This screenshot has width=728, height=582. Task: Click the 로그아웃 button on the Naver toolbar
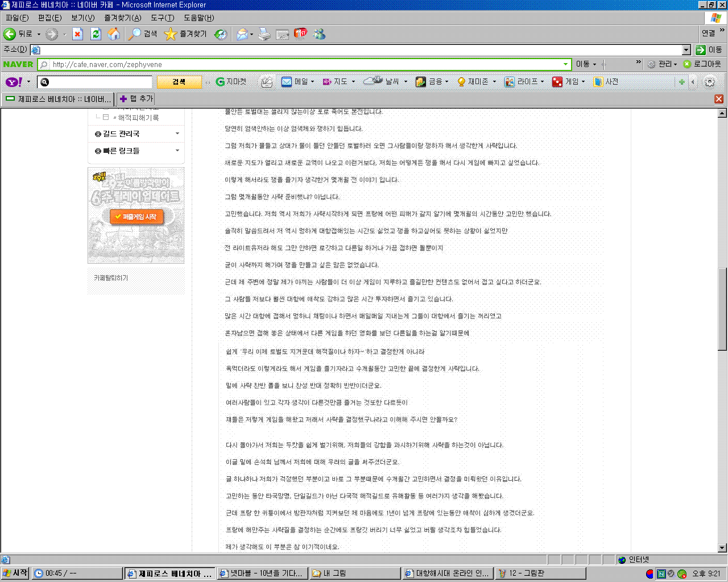coord(702,64)
